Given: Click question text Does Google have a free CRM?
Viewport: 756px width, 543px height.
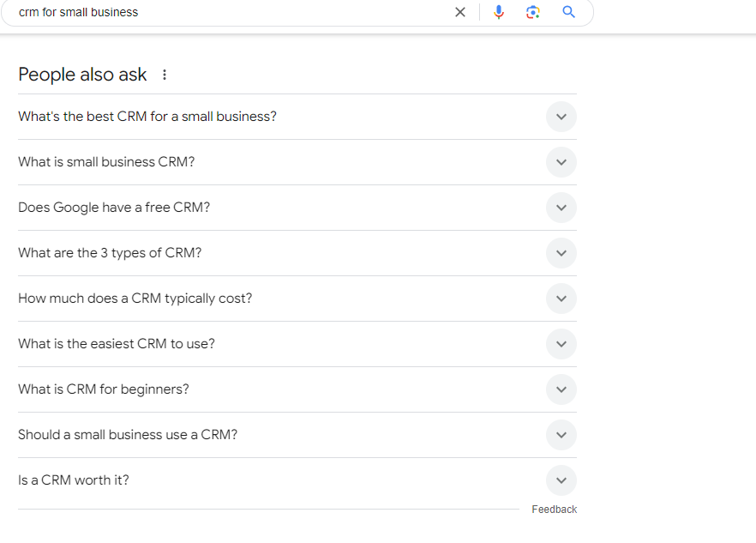Looking at the screenshot, I should click(114, 207).
